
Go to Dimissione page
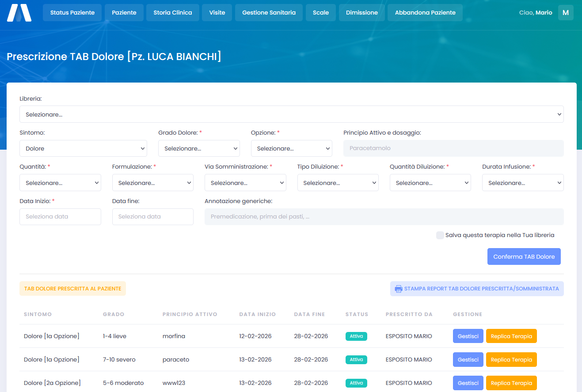tap(362, 13)
